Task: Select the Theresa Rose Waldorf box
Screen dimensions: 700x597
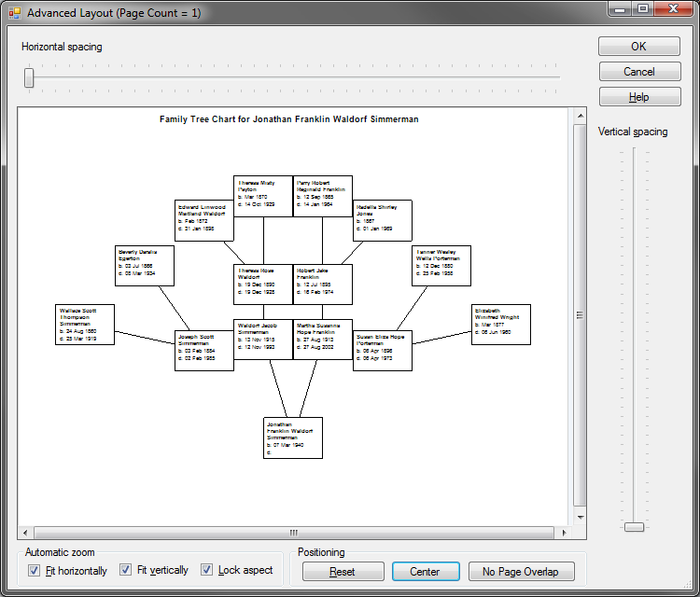Action: tap(263, 285)
